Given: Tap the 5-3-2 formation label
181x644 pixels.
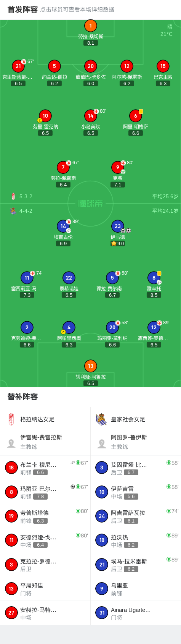Looking at the screenshot, I should [26, 196].
